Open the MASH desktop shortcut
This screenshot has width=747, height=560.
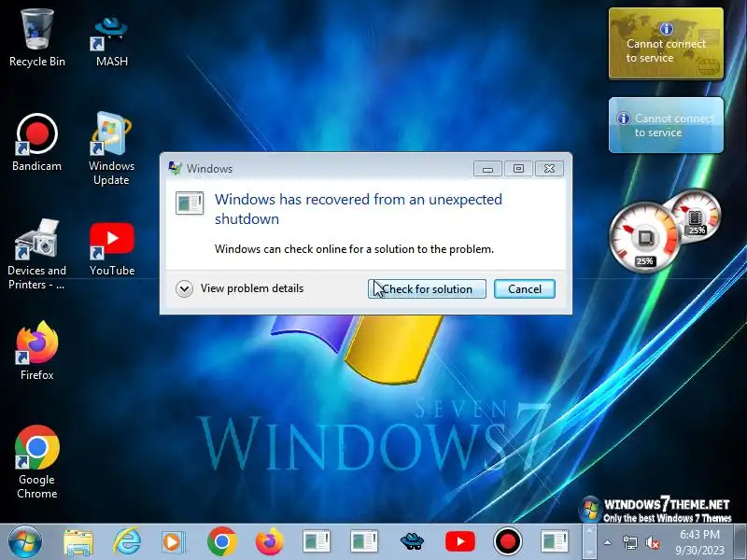(111, 40)
